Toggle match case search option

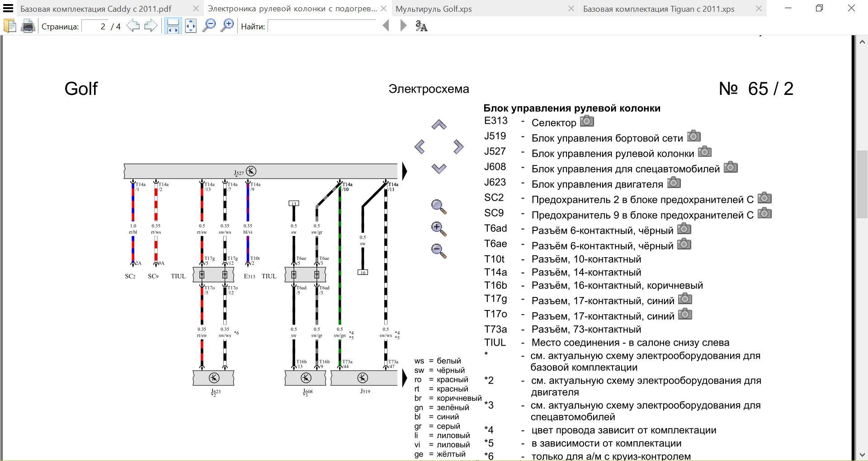(421, 26)
